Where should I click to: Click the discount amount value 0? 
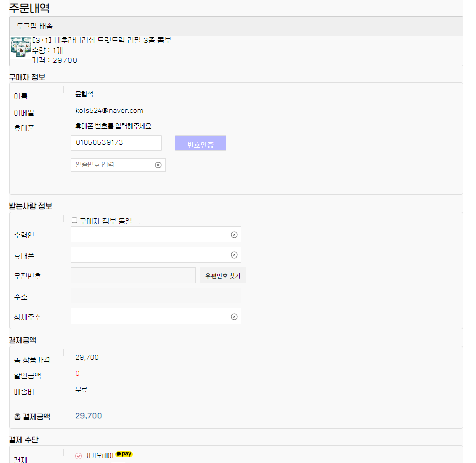[x=77, y=373]
